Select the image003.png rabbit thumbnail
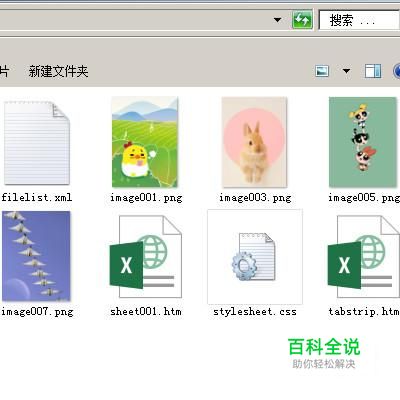The image size is (400, 400). tap(254, 142)
